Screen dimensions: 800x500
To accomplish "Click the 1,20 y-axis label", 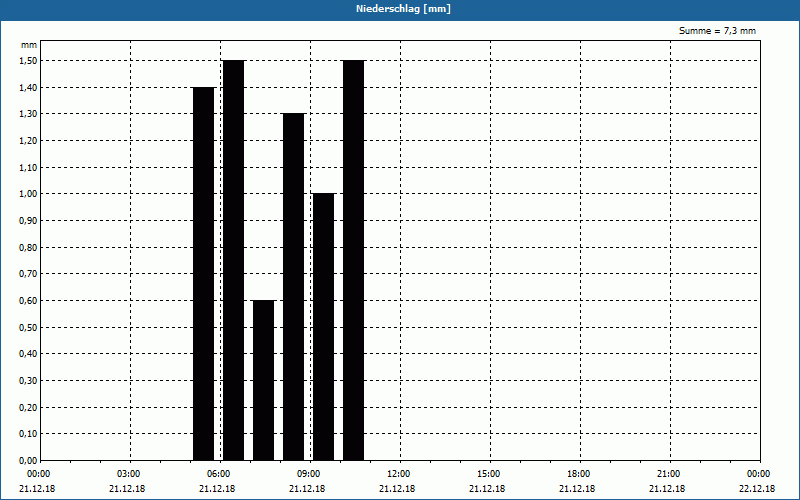I will point(28,141).
